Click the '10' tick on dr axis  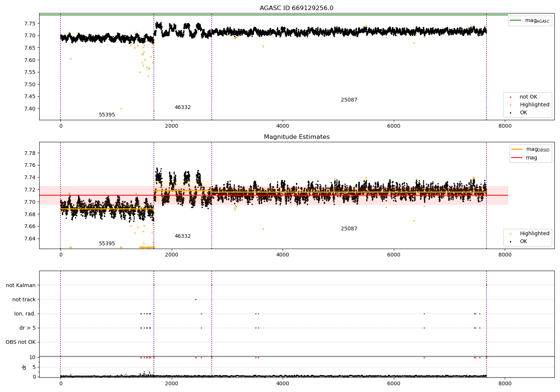[32, 358]
